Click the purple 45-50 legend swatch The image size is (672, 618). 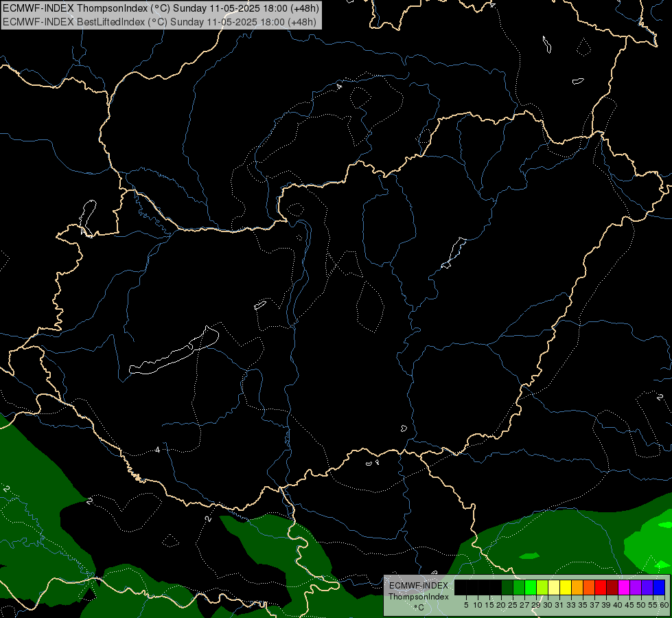[636, 587]
